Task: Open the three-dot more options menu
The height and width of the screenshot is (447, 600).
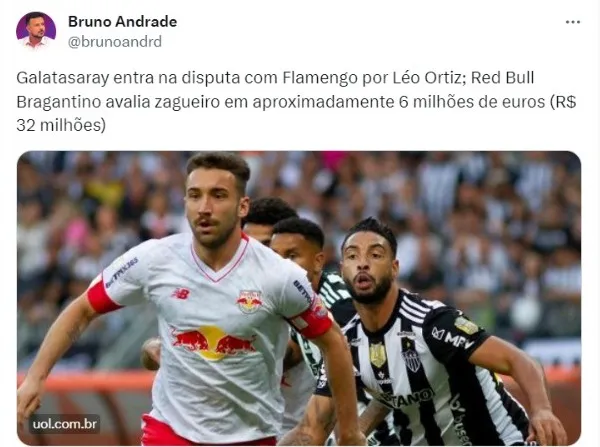Action: [572, 22]
